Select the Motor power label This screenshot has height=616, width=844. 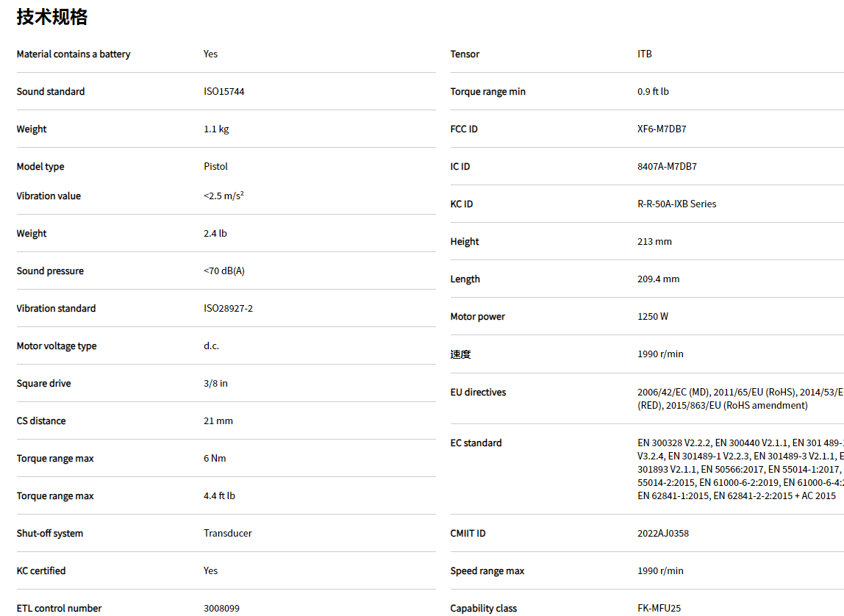click(478, 317)
